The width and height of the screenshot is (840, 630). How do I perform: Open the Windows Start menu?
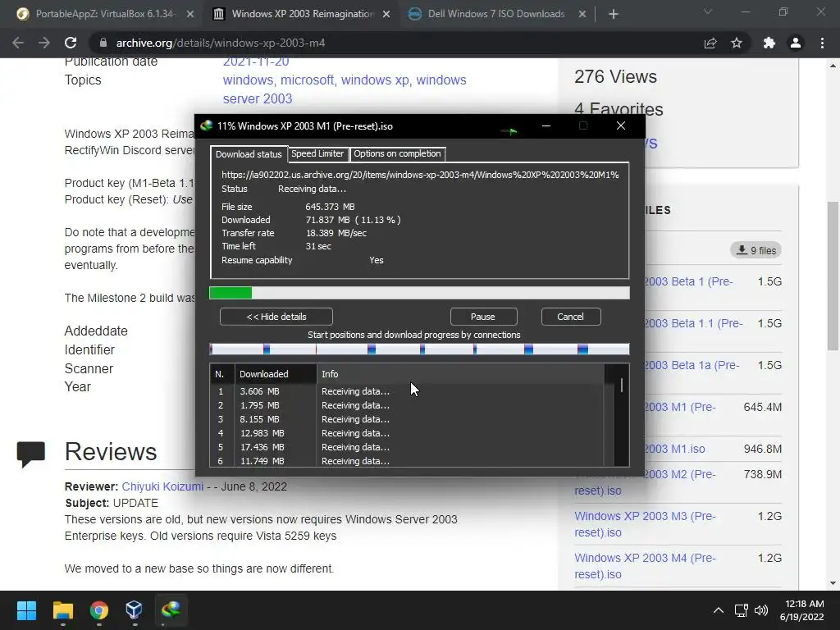pos(26,610)
